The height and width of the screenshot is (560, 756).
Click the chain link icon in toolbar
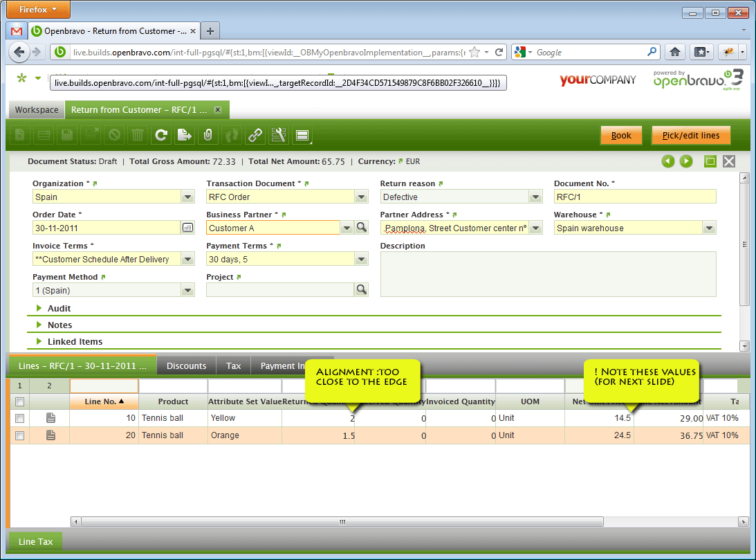(x=255, y=136)
